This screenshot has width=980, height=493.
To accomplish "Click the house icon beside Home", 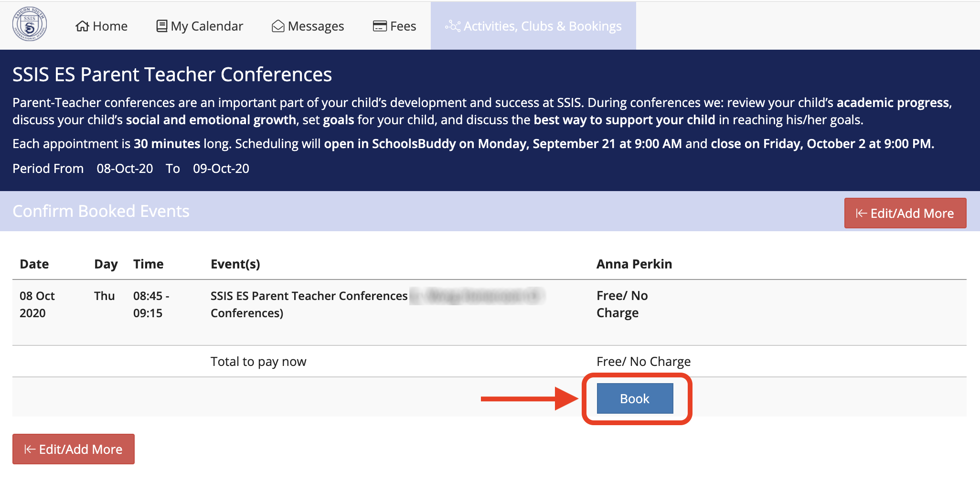I will [x=82, y=26].
